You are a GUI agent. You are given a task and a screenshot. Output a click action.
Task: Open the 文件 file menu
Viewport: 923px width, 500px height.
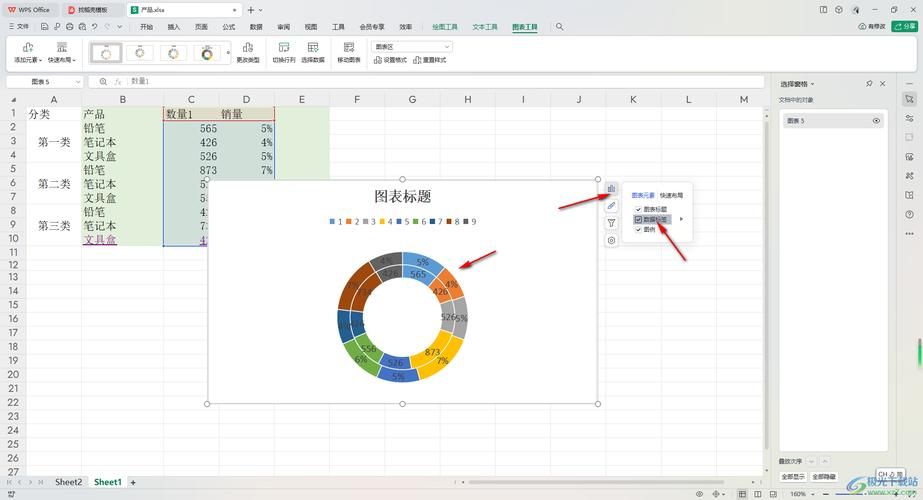pyautogui.click(x=19, y=27)
